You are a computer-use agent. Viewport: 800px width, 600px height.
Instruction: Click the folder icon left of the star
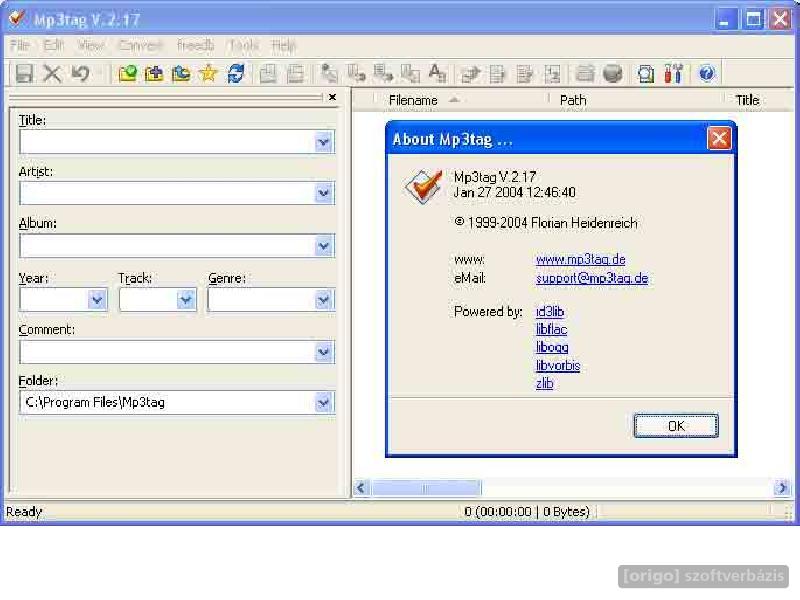[181, 73]
